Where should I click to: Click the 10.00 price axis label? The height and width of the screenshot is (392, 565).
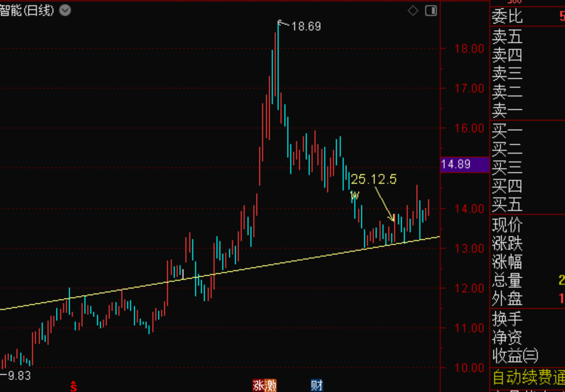point(469,368)
